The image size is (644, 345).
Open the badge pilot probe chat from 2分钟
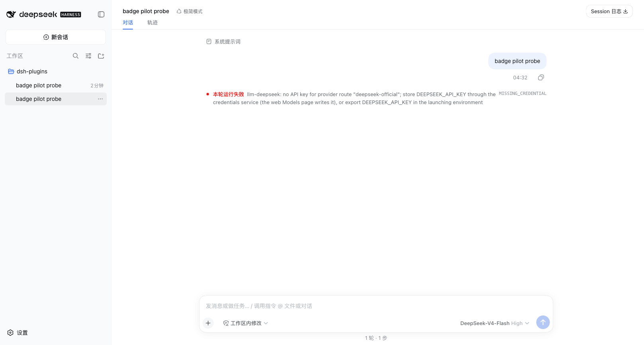point(56,85)
